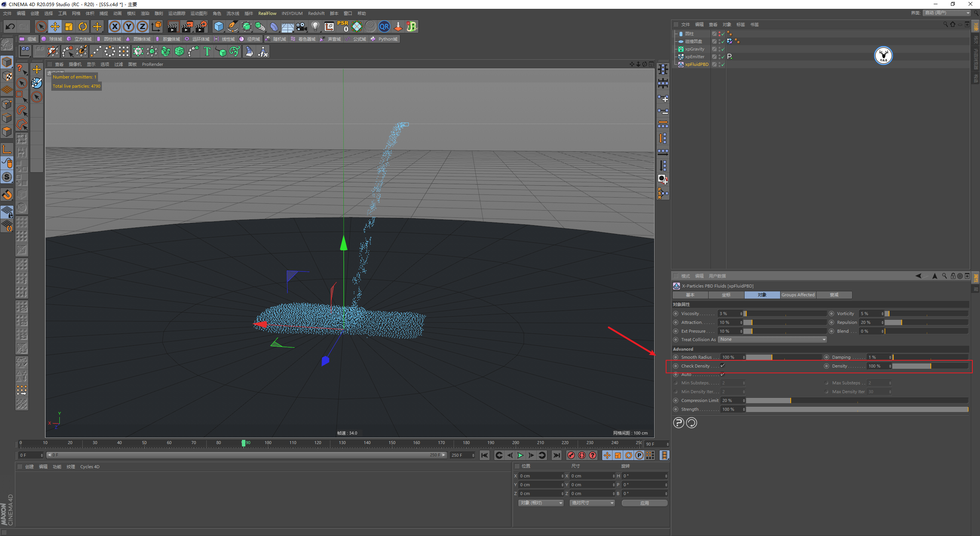Open the 对象 (相对) coordinate dropdown

[541, 503]
